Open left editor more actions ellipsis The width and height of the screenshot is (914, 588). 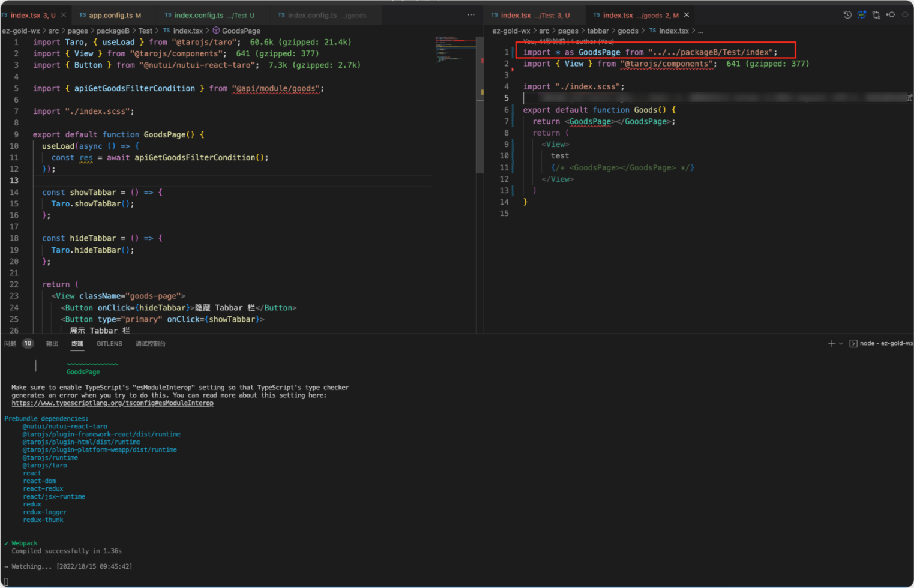tap(471, 15)
